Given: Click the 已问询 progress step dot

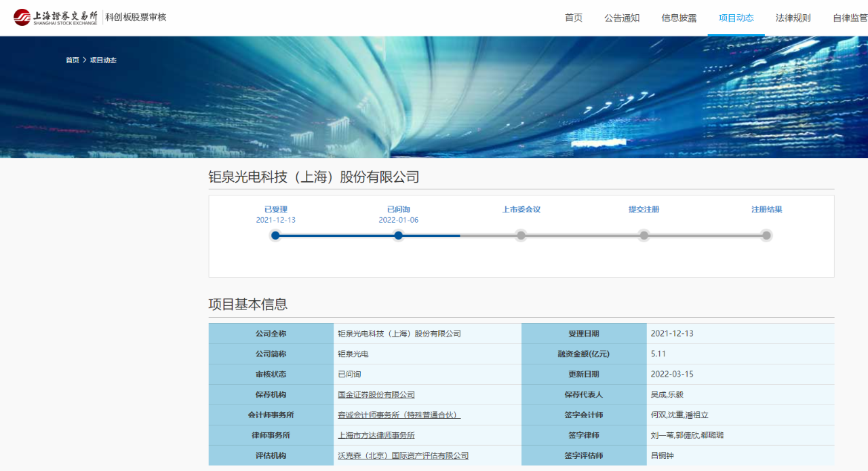Looking at the screenshot, I should (399, 235).
